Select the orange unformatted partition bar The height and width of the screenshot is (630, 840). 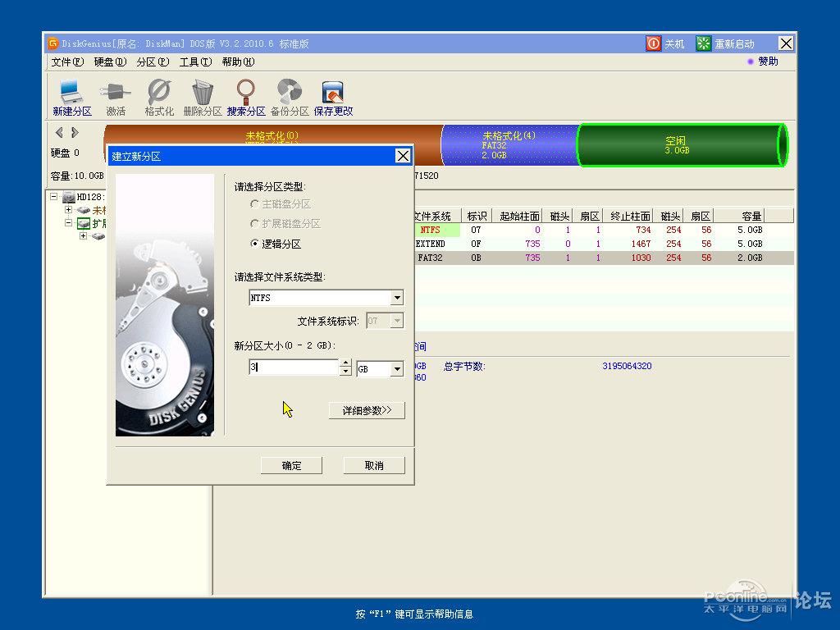(273, 135)
